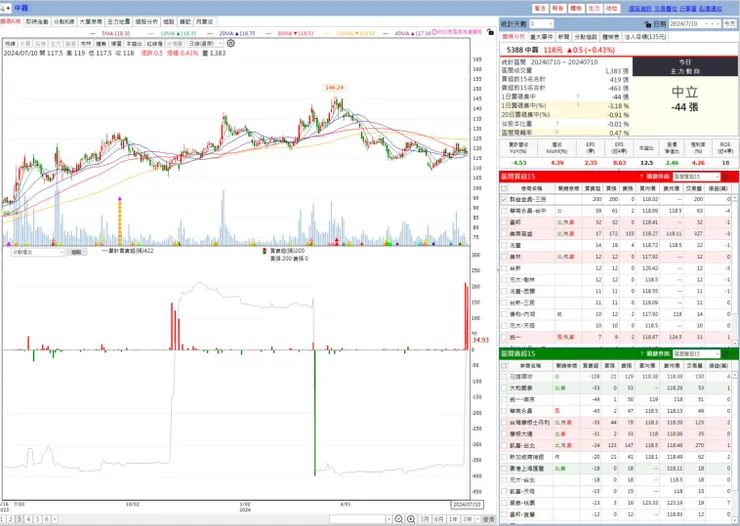Click the green icon in 區間賣超15 header
The width and height of the screenshot is (740, 526).
pos(725,353)
